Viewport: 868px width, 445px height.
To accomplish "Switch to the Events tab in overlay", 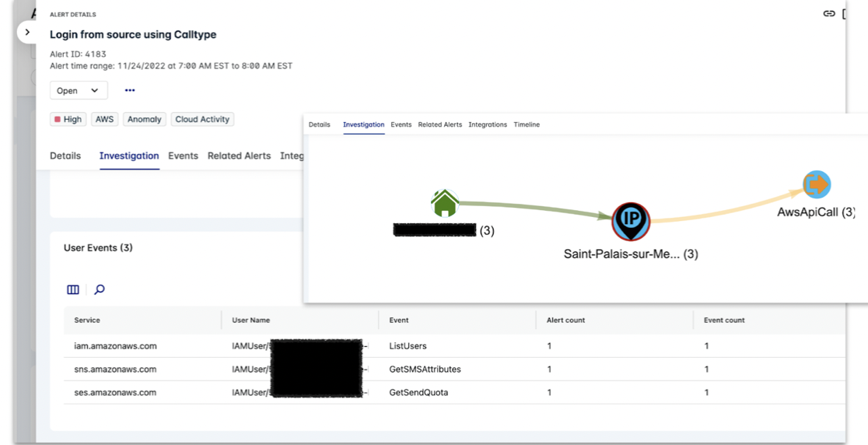I will coord(401,124).
